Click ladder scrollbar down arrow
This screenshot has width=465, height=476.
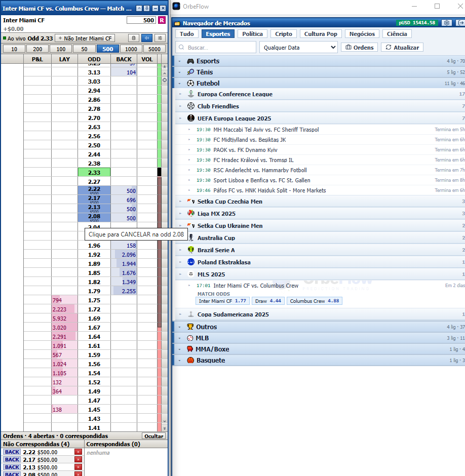pyautogui.click(x=165, y=421)
